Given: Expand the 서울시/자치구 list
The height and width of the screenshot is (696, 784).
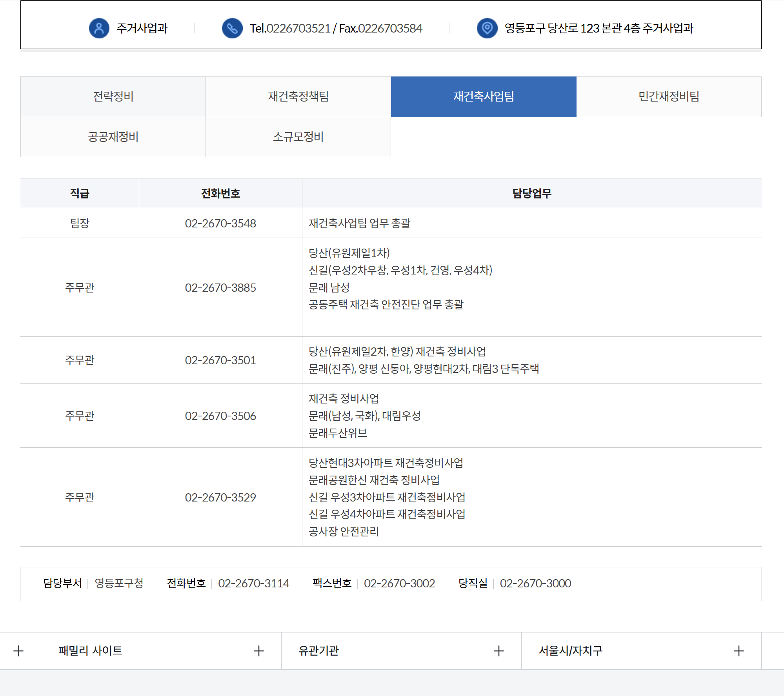Looking at the screenshot, I should (570, 651).
